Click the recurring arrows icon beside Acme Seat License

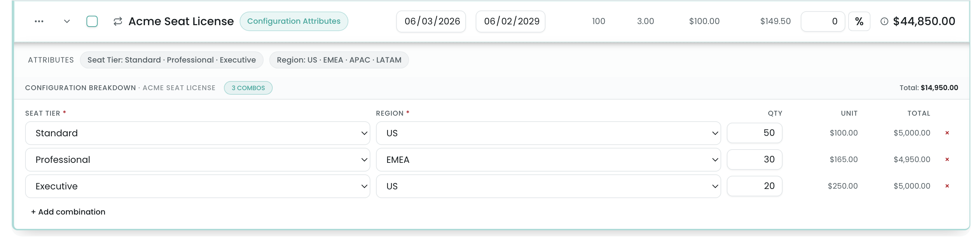(118, 21)
